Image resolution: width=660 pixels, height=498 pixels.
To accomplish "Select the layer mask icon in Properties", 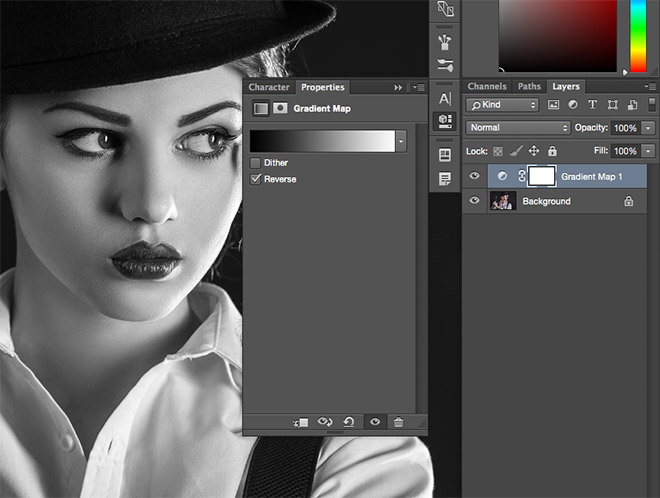I will coord(281,108).
